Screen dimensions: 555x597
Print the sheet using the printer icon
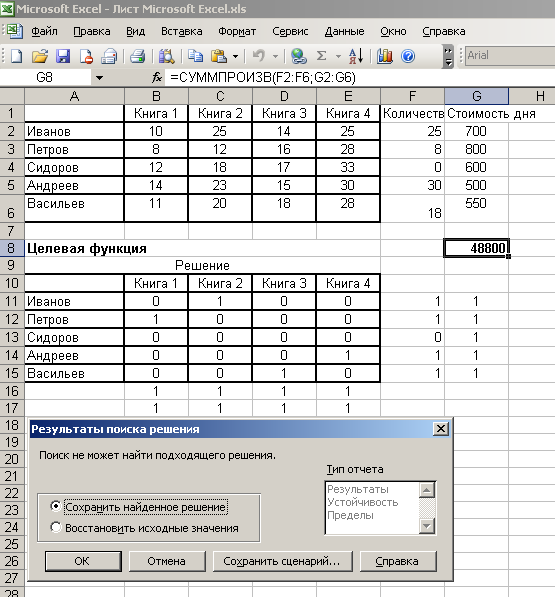pyautogui.click(x=137, y=56)
